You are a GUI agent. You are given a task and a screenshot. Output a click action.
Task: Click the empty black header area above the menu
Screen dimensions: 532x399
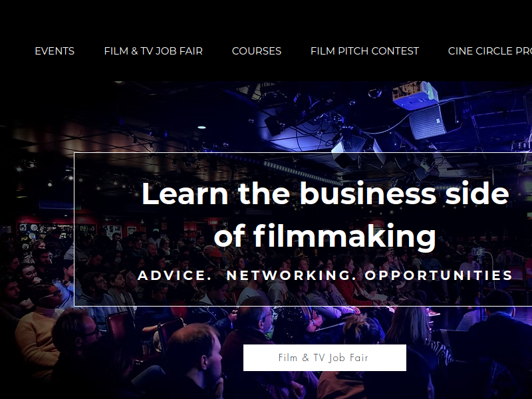(x=266, y=17)
